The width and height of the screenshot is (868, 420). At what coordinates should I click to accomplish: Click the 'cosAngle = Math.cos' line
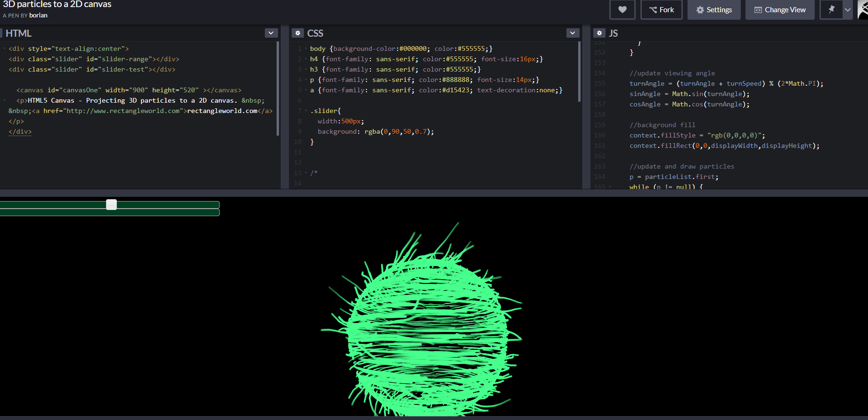pos(689,104)
